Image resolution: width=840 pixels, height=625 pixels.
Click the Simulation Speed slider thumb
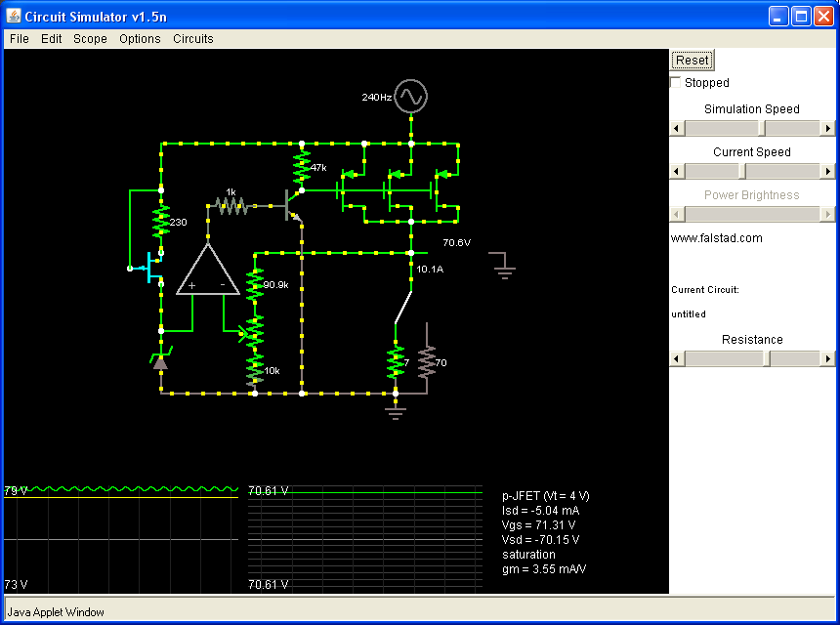point(762,128)
